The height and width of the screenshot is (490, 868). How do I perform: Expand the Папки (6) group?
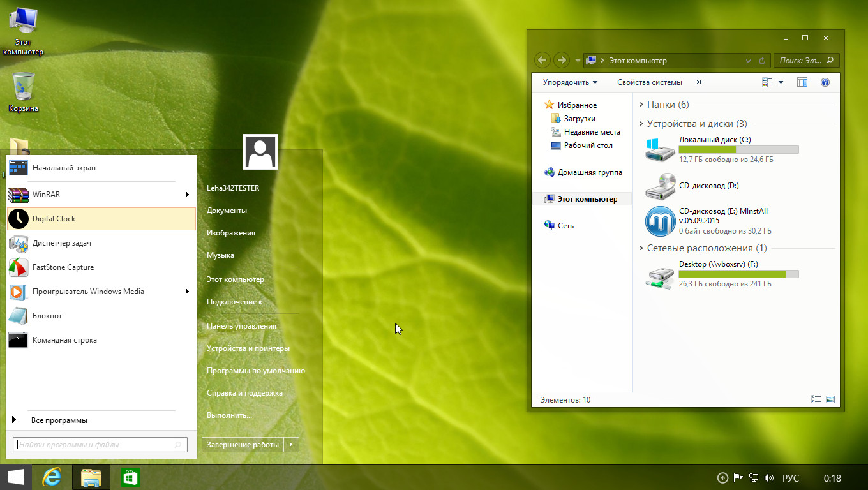[641, 105]
